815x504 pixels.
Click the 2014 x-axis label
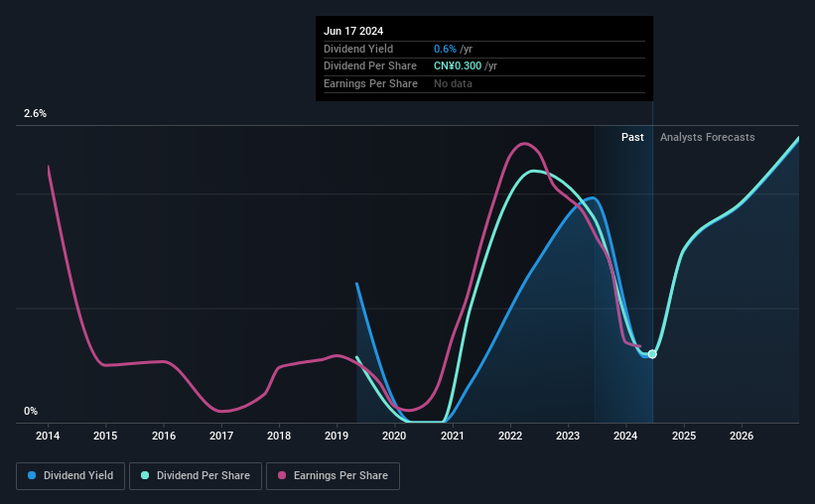tap(48, 436)
